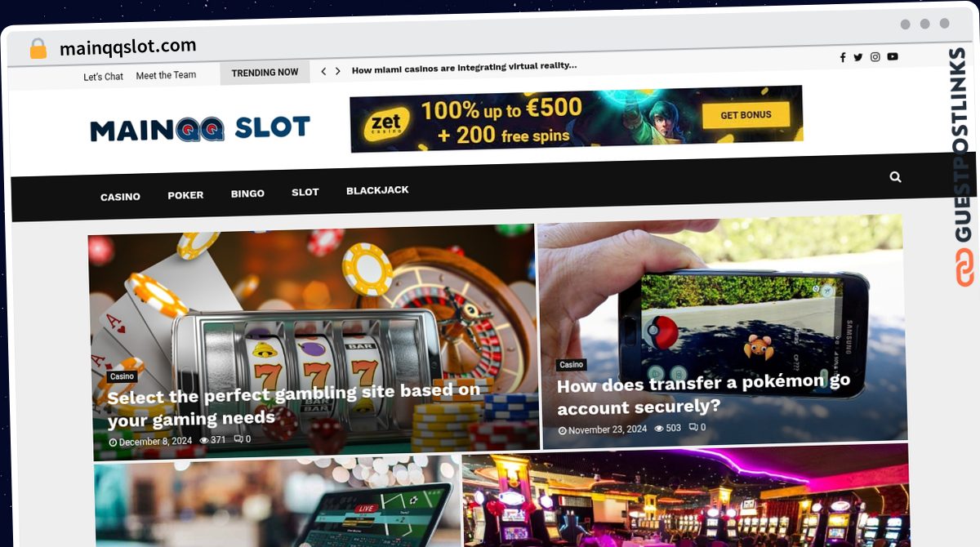
Task: Click the Get Bonus banner button
Action: (746, 115)
